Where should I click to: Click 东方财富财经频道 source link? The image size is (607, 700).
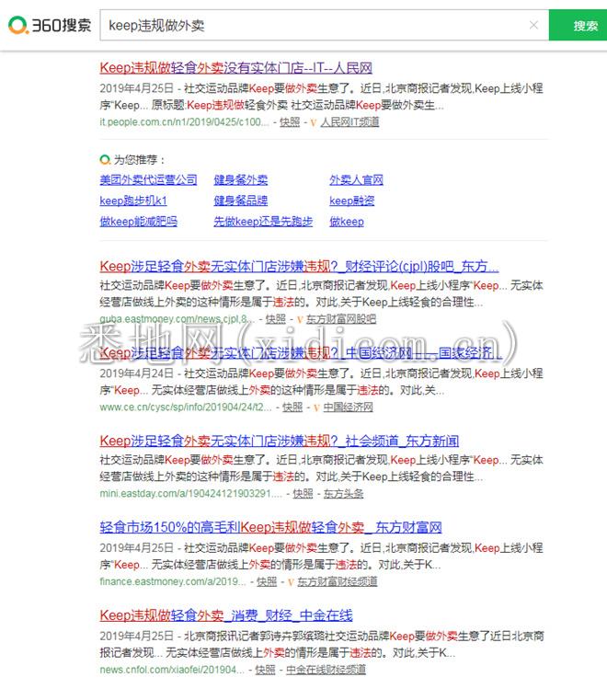point(338,581)
